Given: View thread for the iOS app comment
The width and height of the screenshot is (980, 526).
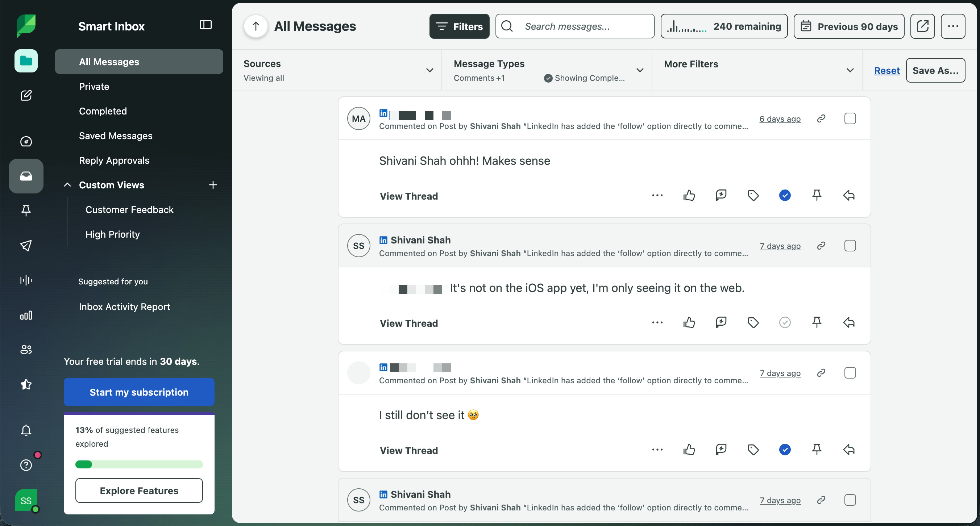Looking at the screenshot, I should point(408,323).
